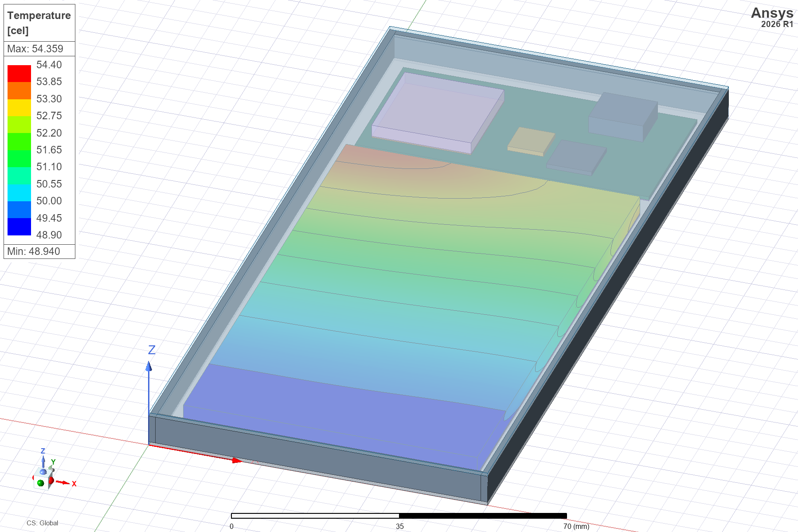Click the 49.45 legend scale label
Viewport: 798px width, 532px height.
[49, 218]
